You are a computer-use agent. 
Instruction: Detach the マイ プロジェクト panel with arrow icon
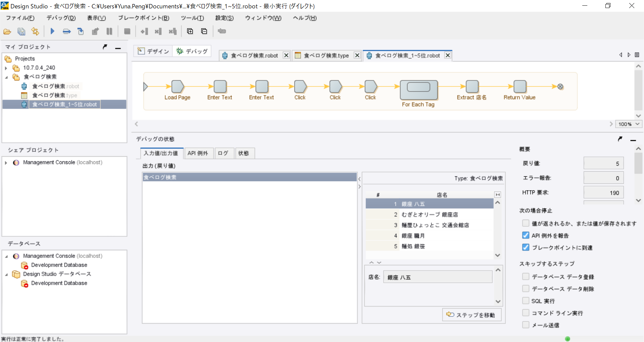click(x=105, y=47)
